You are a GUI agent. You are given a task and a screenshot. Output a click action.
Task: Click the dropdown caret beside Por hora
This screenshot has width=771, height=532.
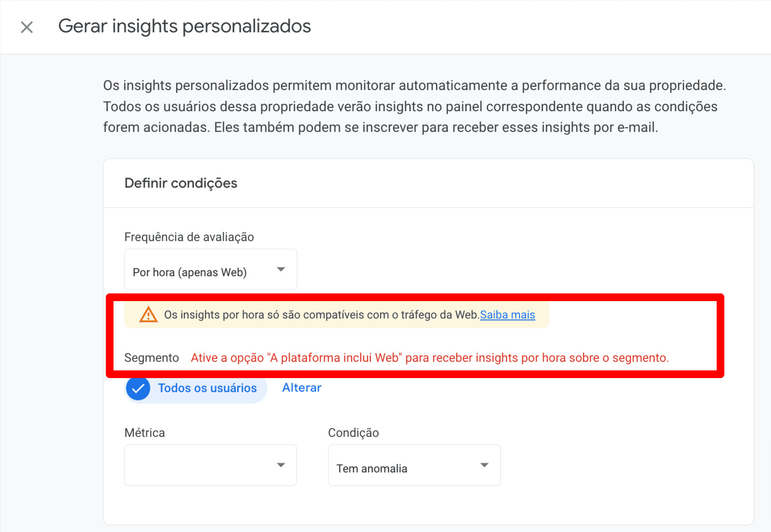(x=282, y=270)
